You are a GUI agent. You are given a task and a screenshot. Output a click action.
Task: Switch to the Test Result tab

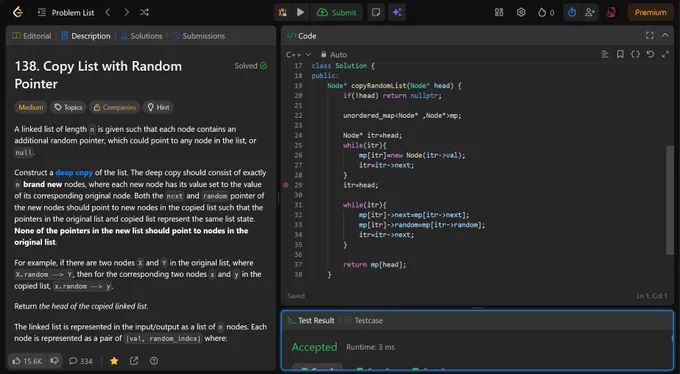tap(311, 321)
